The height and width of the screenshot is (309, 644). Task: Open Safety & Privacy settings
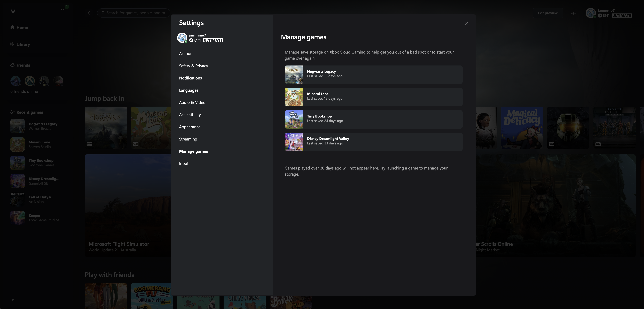(193, 66)
